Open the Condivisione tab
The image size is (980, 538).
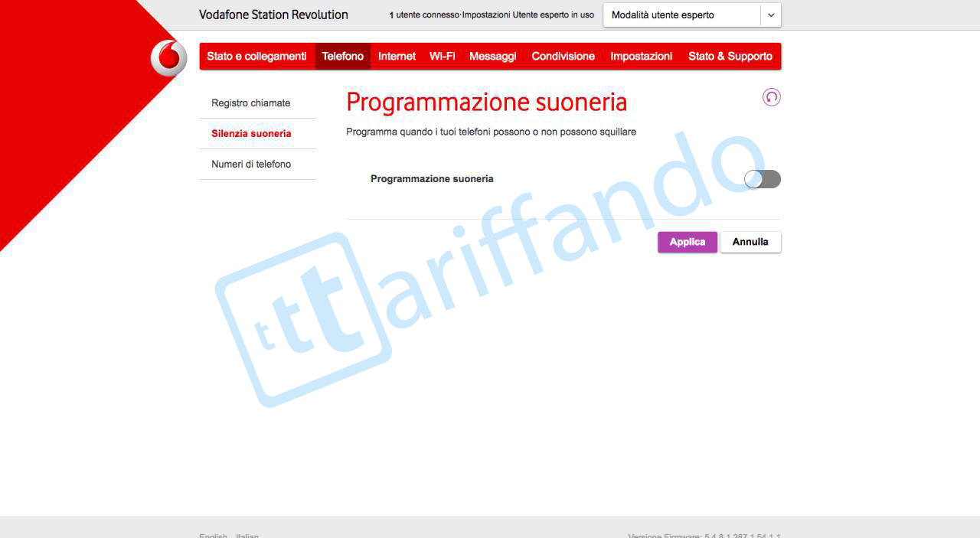(x=563, y=57)
